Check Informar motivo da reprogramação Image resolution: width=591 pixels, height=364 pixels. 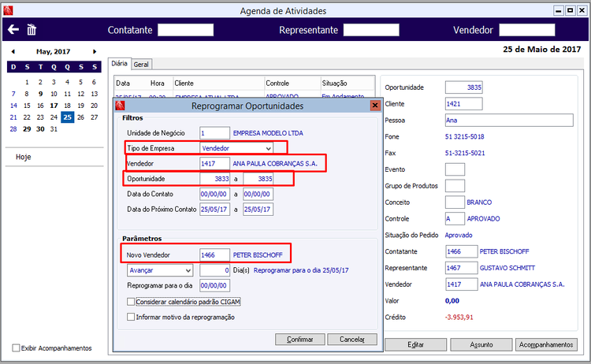click(131, 318)
